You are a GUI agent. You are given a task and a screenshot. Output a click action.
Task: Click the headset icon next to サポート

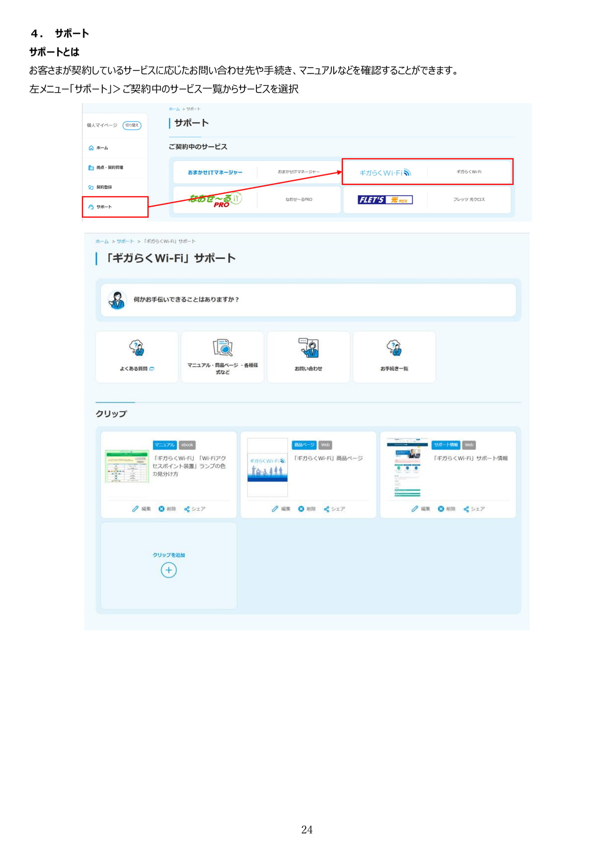pos(91,207)
